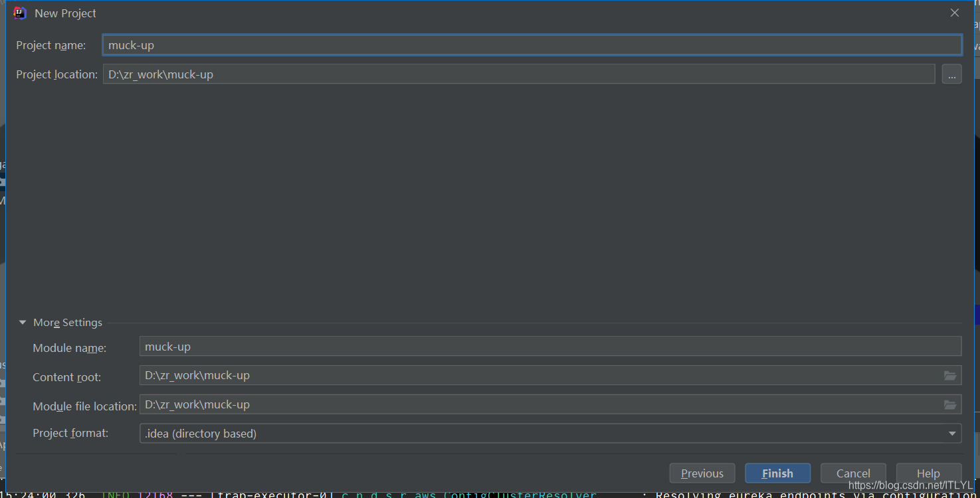Collapse the More Settings section
Screen dimensions: 980x498
click(23, 323)
